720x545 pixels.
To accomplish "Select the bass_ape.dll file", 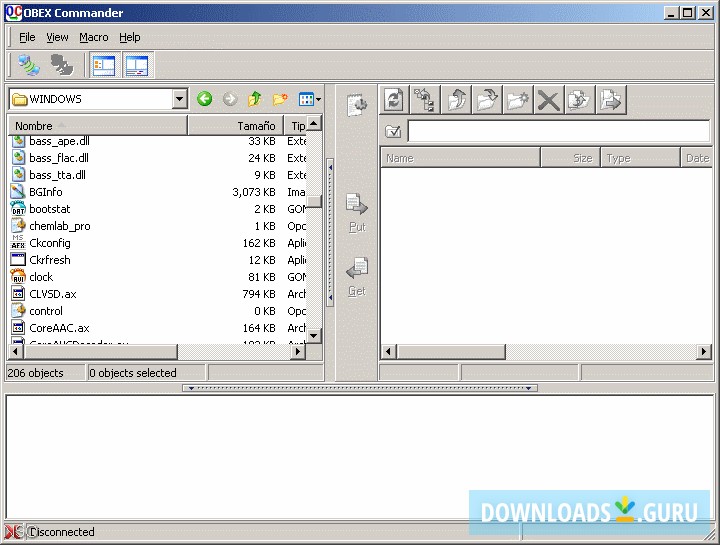I will tap(59, 141).
